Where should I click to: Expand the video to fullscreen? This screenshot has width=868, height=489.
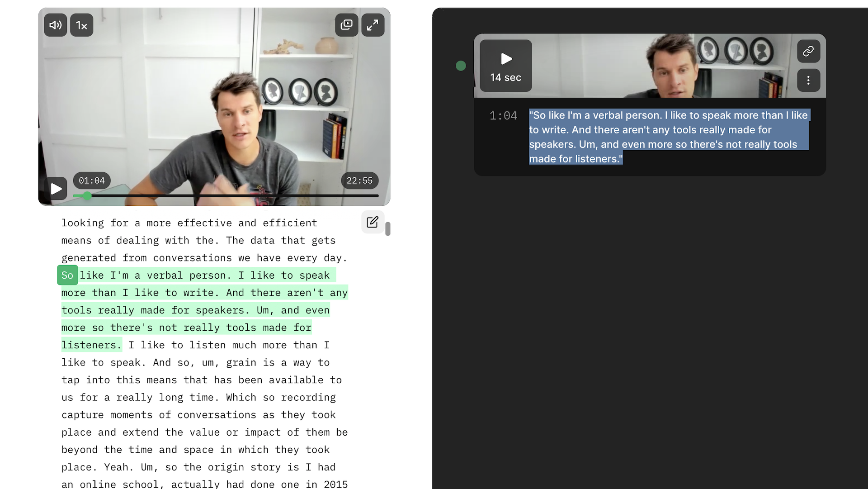[x=373, y=25]
